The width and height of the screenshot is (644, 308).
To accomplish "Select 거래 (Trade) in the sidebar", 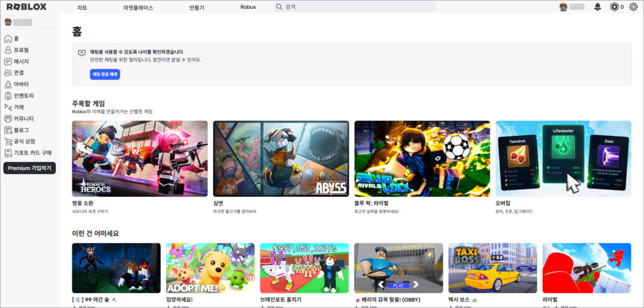I will tap(18, 107).
